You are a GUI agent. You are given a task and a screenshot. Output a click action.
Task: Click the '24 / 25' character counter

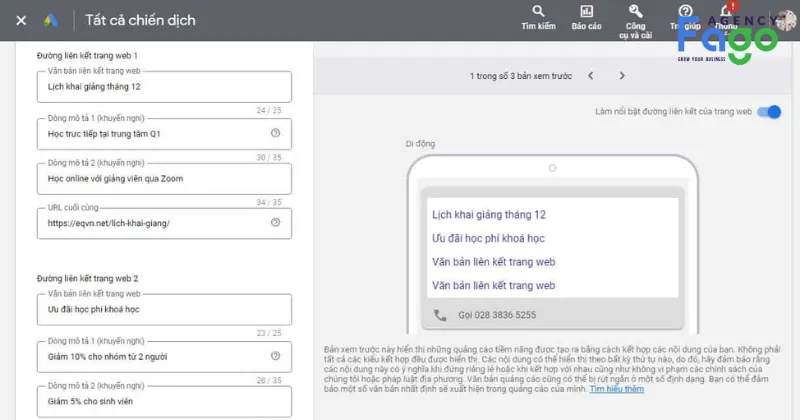(x=269, y=110)
